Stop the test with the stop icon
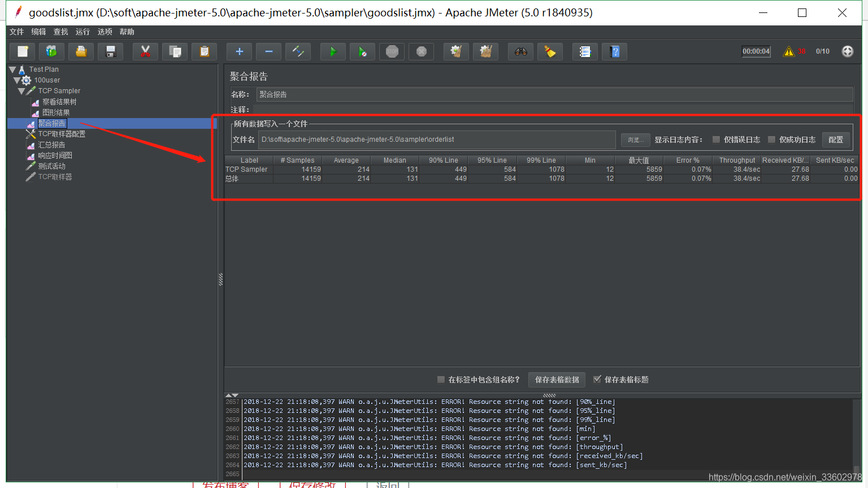Viewport: 868px width, 488px height. coord(392,51)
